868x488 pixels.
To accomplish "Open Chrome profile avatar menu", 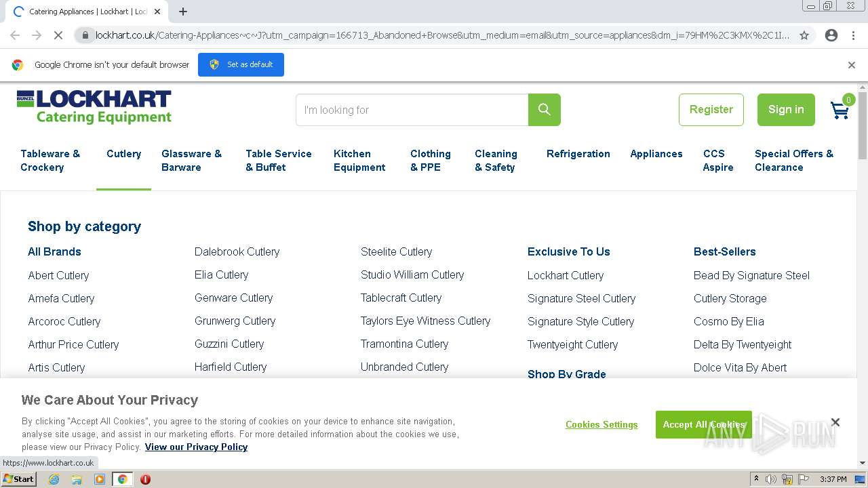I will coord(831,35).
